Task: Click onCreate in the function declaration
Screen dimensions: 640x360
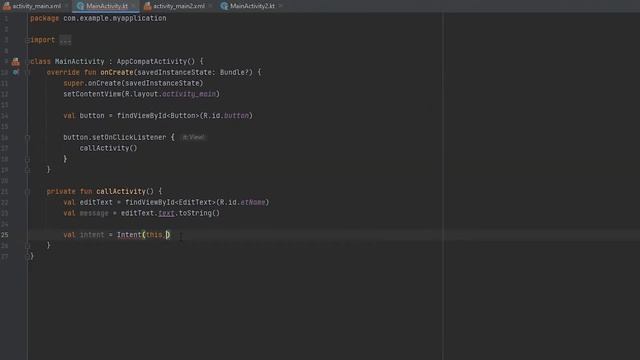Action: point(117,72)
